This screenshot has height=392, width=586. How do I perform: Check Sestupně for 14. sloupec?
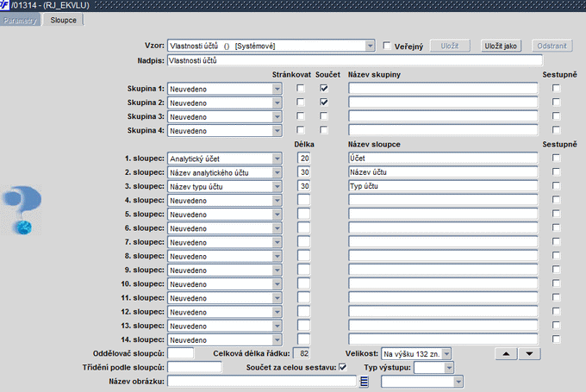click(x=556, y=339)
